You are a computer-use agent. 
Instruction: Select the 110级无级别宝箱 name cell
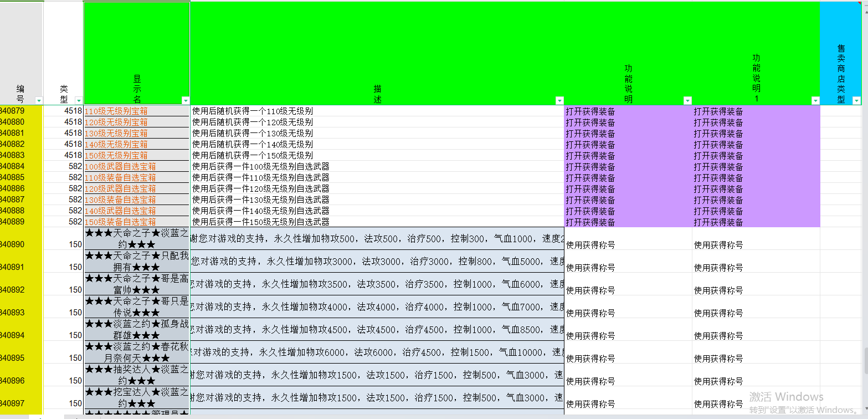(x=136, y=111)
